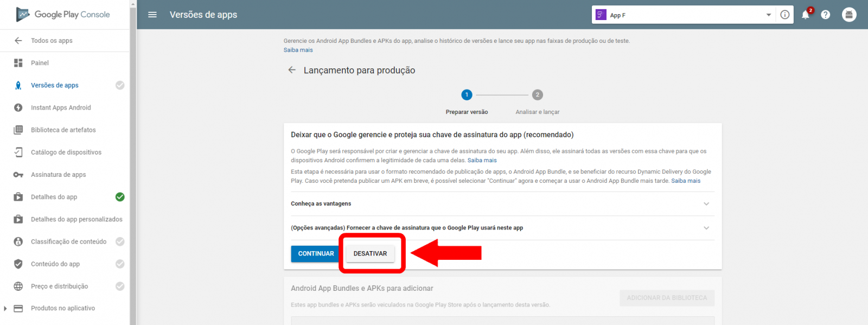Open Saiba mais link under page description
The image size is (868, 325).
point(298,50)
